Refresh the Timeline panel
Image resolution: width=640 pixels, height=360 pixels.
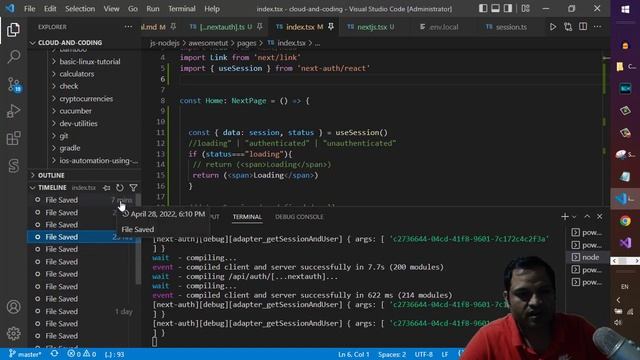click(120, 188)
